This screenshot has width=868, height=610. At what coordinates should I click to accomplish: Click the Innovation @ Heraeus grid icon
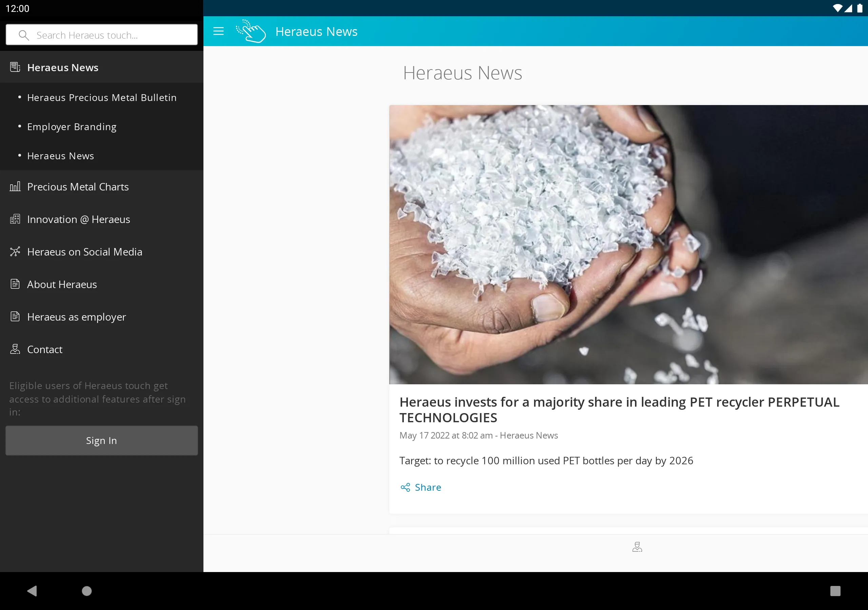point(15,219)
